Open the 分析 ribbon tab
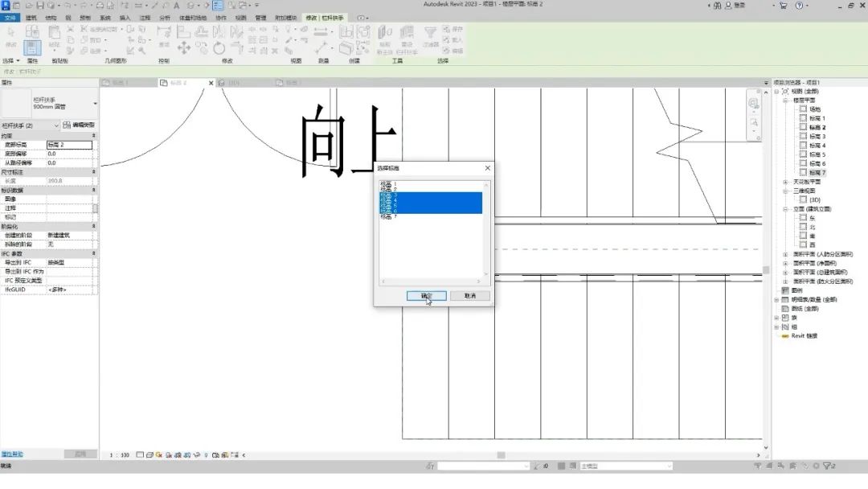Screen dimensions: 868x489 [x=165, y=18]
